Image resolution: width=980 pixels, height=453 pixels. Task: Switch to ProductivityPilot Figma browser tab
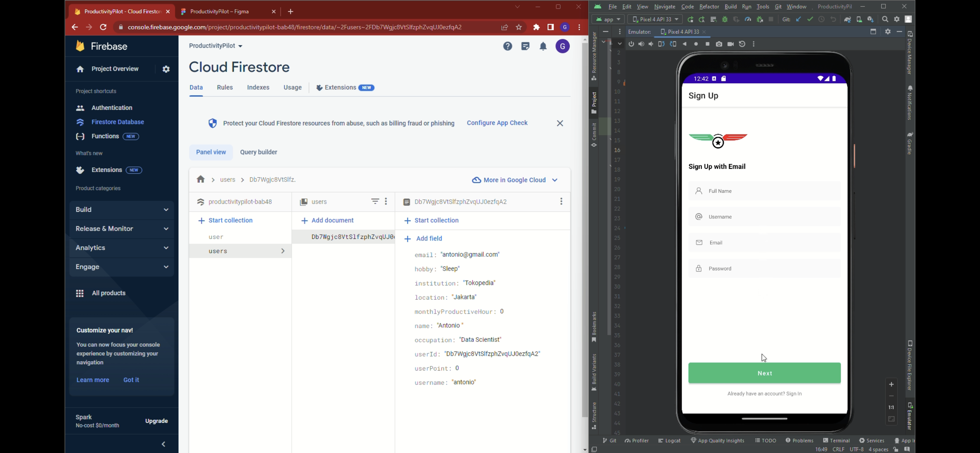pyautogui.click(x=228, y=12)
